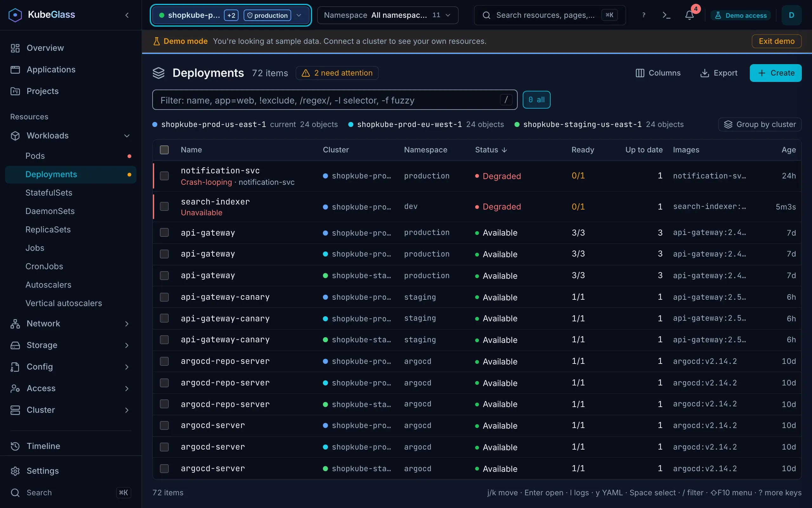Click Exit demo button
This screenshot has width=812, height=508.
(776, 41)
